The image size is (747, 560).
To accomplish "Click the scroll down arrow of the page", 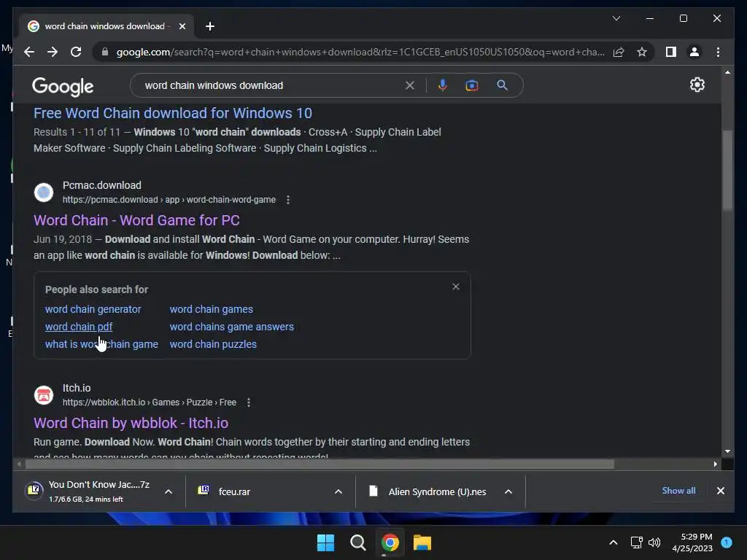I will (x=727, y=451).
